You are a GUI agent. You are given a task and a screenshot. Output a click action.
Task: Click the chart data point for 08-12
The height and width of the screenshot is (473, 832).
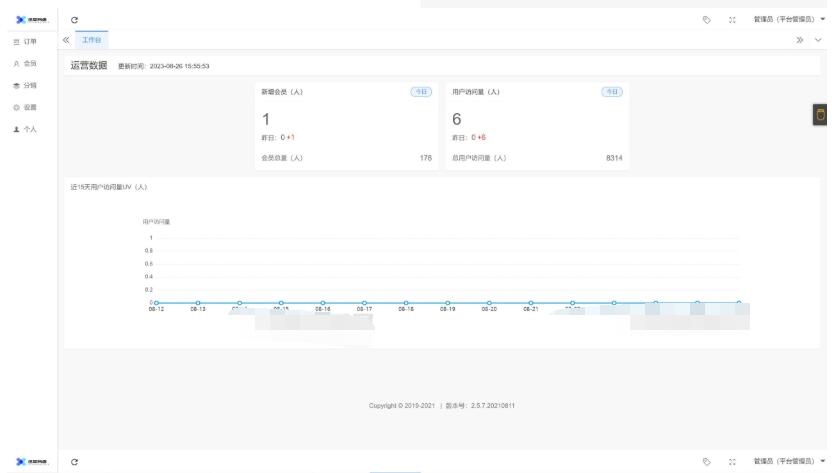pos(156,303)
